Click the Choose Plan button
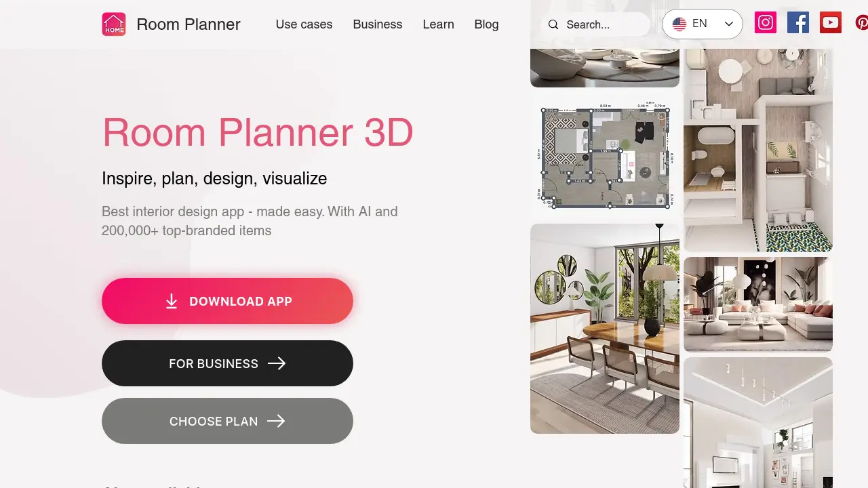 227,421
